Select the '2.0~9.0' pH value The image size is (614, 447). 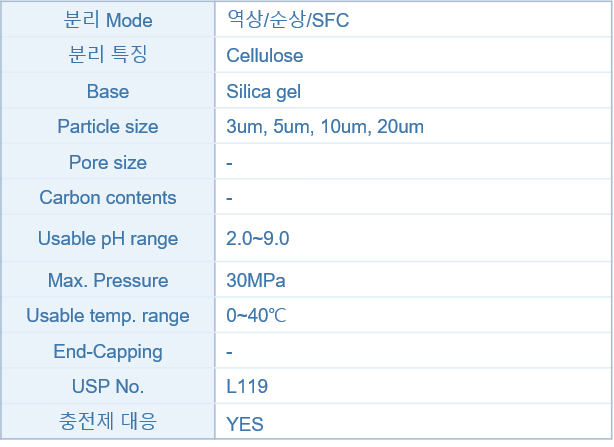(258, 238)
